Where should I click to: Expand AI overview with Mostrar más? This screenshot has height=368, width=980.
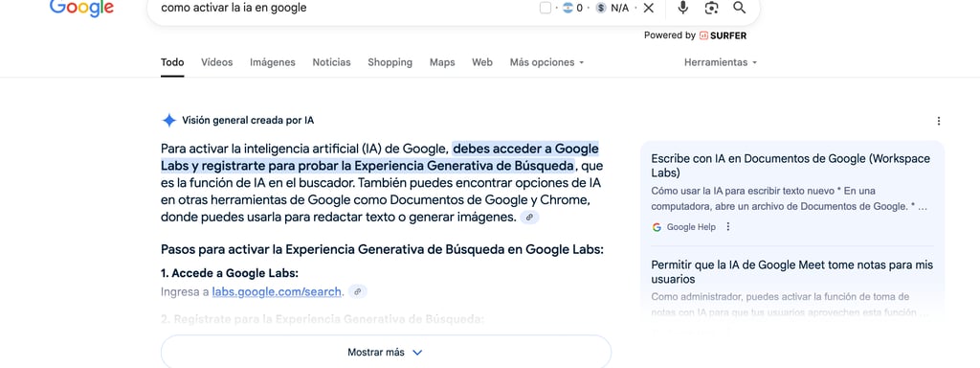pos(386,352)
